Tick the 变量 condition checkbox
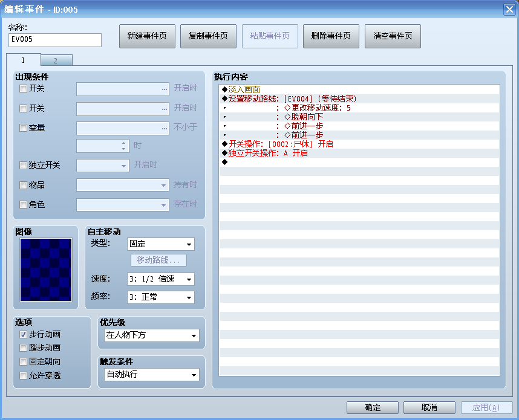Viewport: 519px width, 420px height. [23, 128]
